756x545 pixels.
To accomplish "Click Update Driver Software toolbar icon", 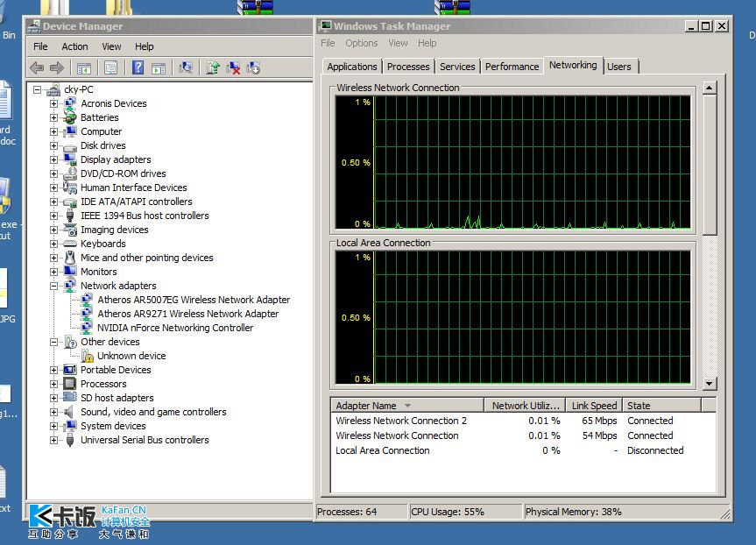I will pyautogui.click(x=213, y=68).
